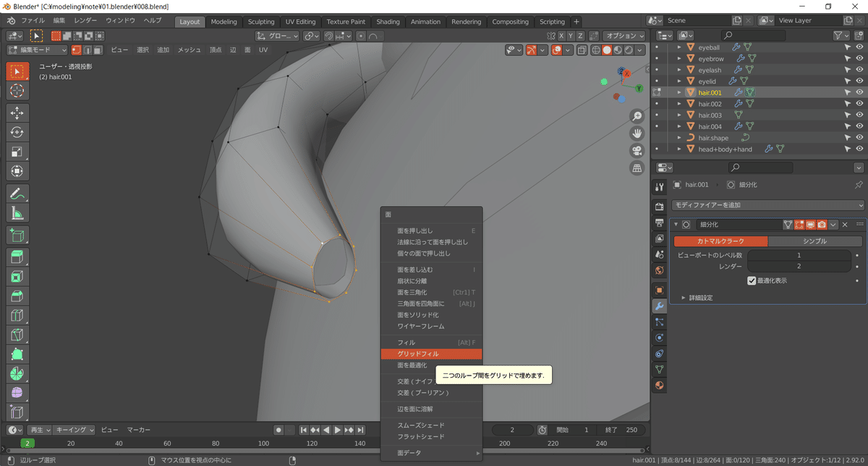Select the Extrude Region tool
Viewport: 868px width, 466px height.
click(17, 258)
